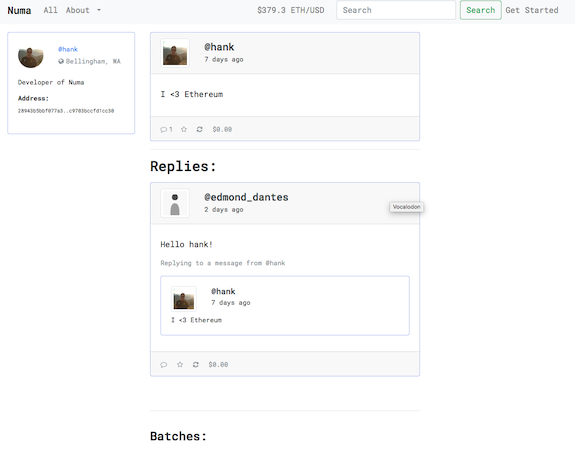Reply to edmond_dantes' 'Hello hank!' post

tap(164, 364)
